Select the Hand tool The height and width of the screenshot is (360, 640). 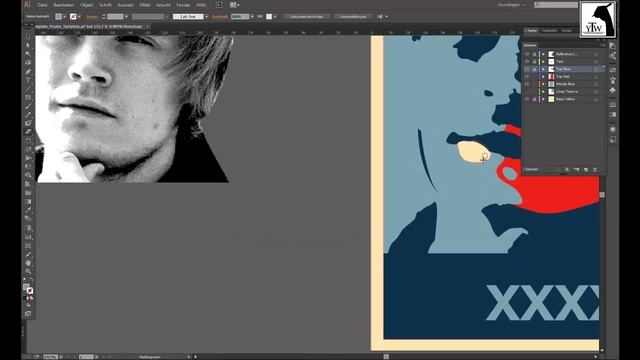28,263
